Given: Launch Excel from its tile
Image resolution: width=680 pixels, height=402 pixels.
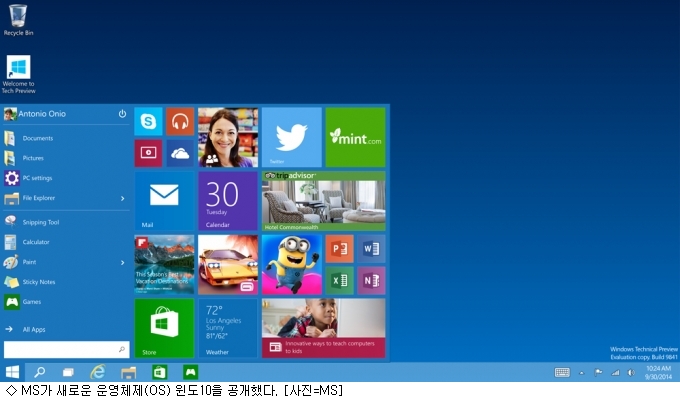Looking at the screenshot, I should [x=340, y=281].
